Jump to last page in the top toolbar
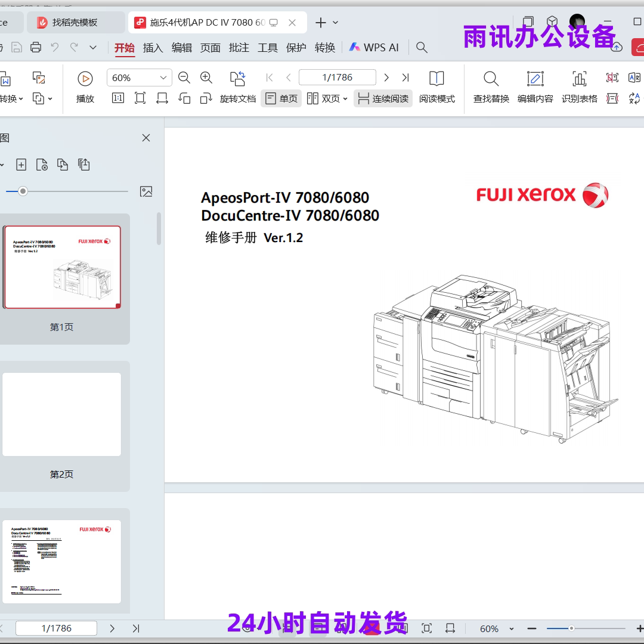 coord(405,77)
